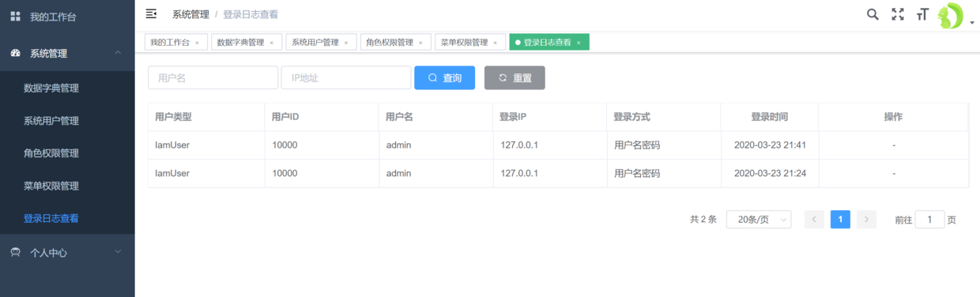Go to the next page arrow
This screenshot has width=980, height=297.
[x=866, y=220]
